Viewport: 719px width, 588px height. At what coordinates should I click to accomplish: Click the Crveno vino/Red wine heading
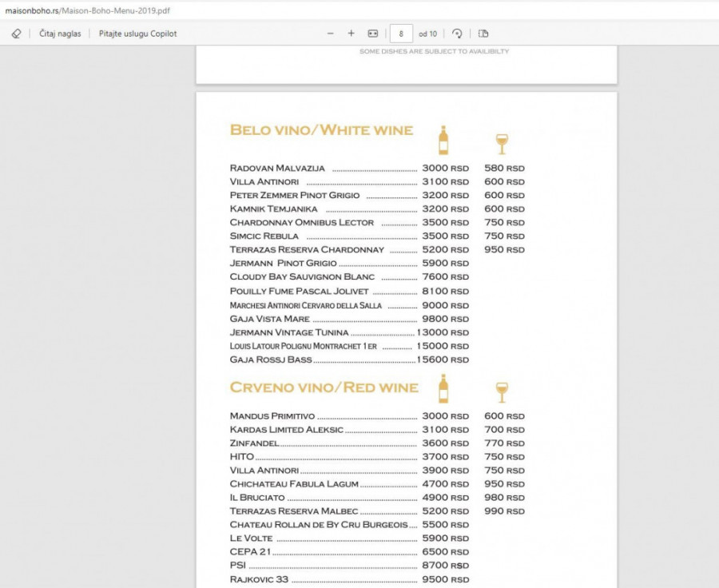coord(324,387)
